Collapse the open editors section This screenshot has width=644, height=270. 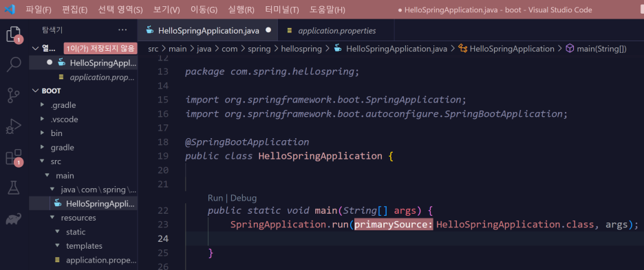[x=34, y=48]
